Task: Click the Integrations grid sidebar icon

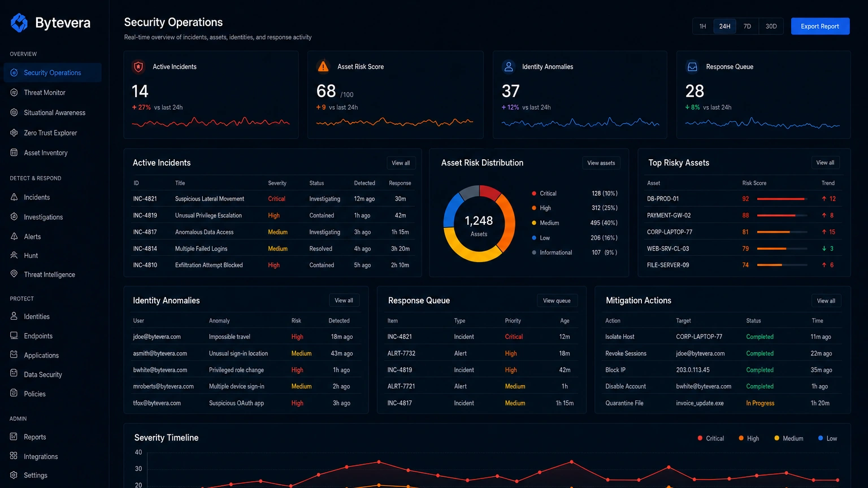Action: (x=14, y=456)
